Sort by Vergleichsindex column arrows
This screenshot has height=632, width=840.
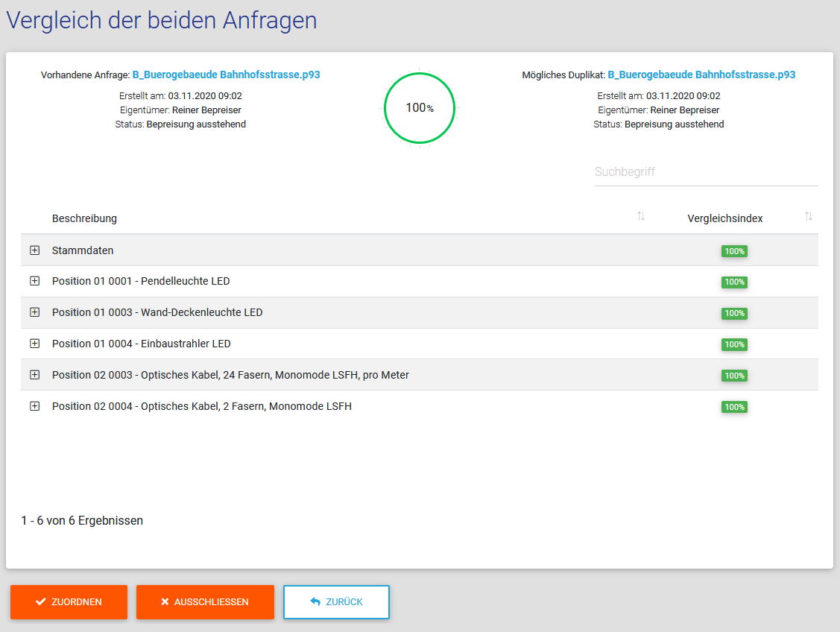click(809, 217)
